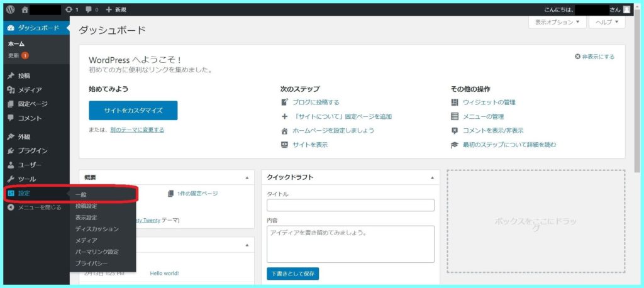
Task: Collapse the widget below 概要
Action: tap(247, 245)
